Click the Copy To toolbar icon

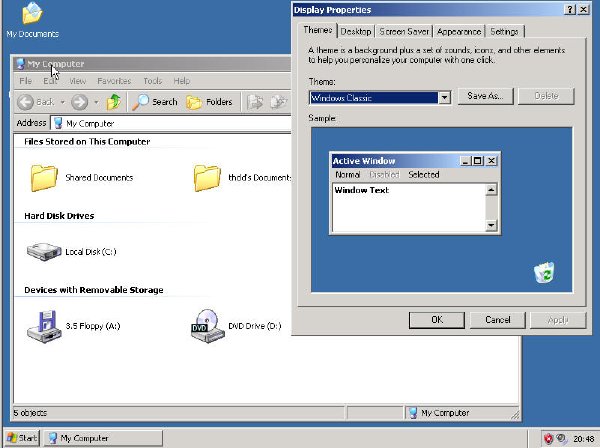[x=279, y=102]
